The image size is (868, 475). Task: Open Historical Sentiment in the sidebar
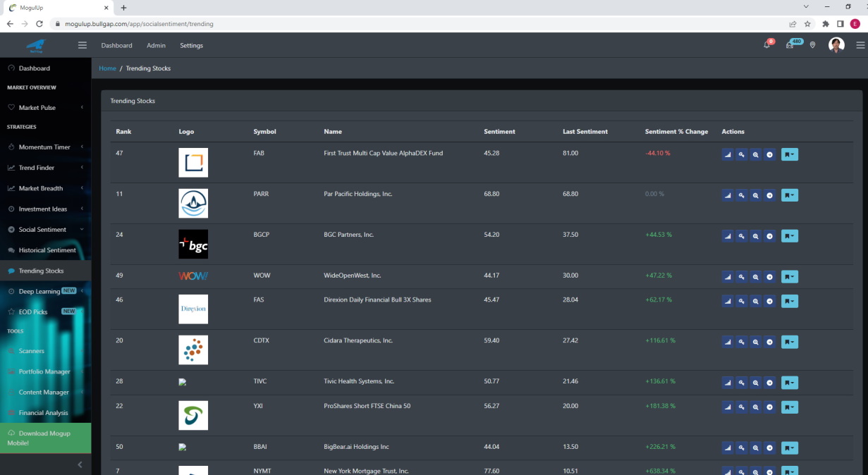pos(45,250)
